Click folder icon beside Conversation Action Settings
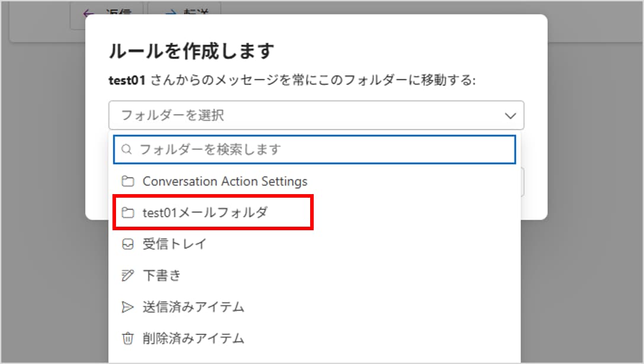The width and height of the screenshot is (644, 364). click(127, 181)
